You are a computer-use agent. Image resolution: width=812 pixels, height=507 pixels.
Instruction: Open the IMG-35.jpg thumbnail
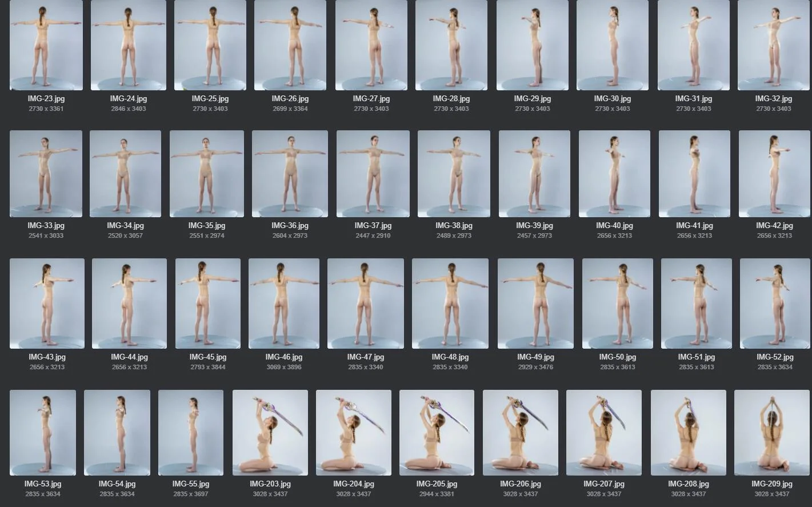tap(207, 174)
